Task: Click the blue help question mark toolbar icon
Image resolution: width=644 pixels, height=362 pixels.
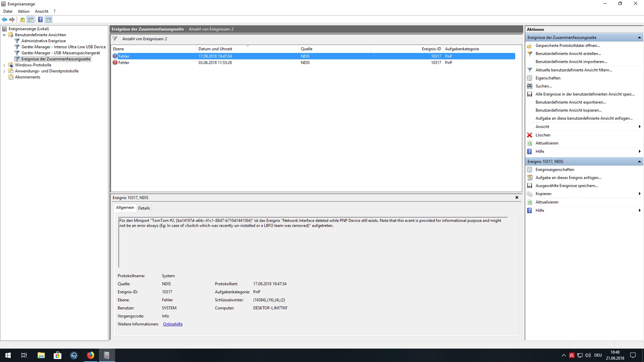Action: click(x=40, y=19)
